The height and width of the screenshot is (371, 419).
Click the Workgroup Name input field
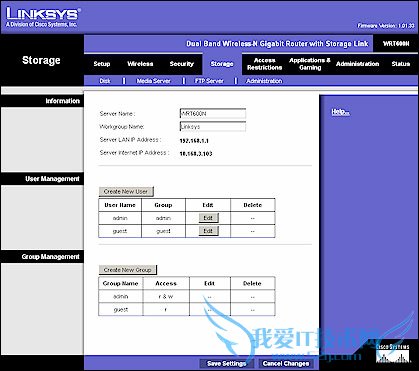(213, 127)
